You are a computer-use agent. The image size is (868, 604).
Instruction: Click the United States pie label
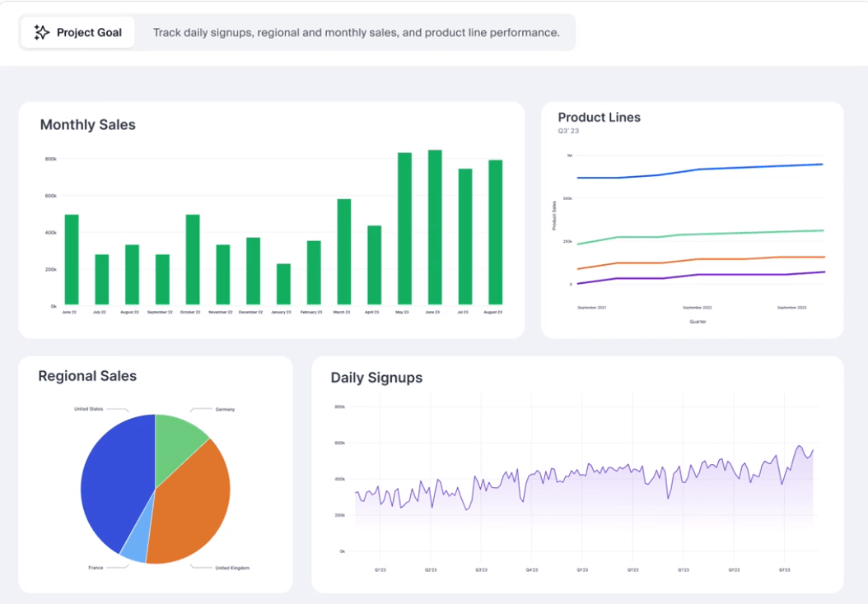click(88, 409)
